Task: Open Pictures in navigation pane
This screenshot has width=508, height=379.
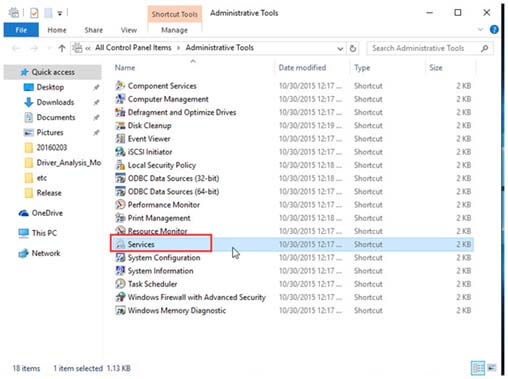Action: pyautogui.click(x=50, y=132)
